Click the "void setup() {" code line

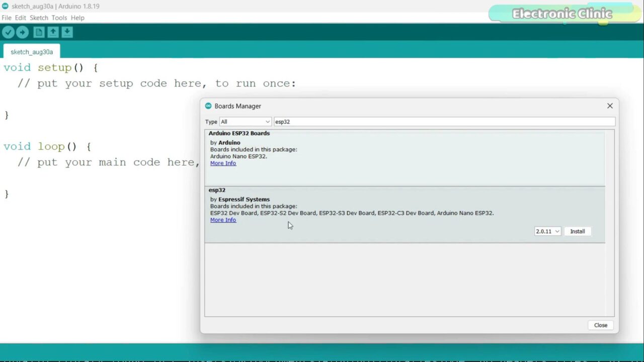click(51, 67)
